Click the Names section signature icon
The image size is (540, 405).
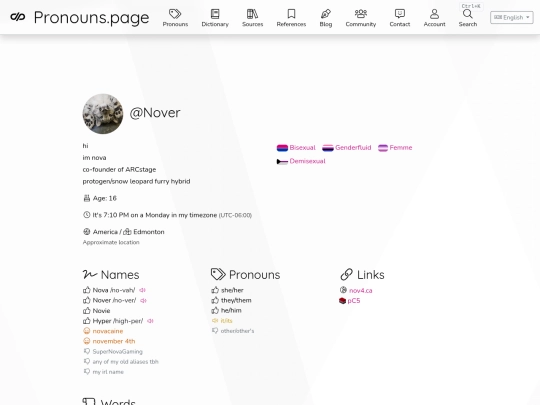[90, 274]
